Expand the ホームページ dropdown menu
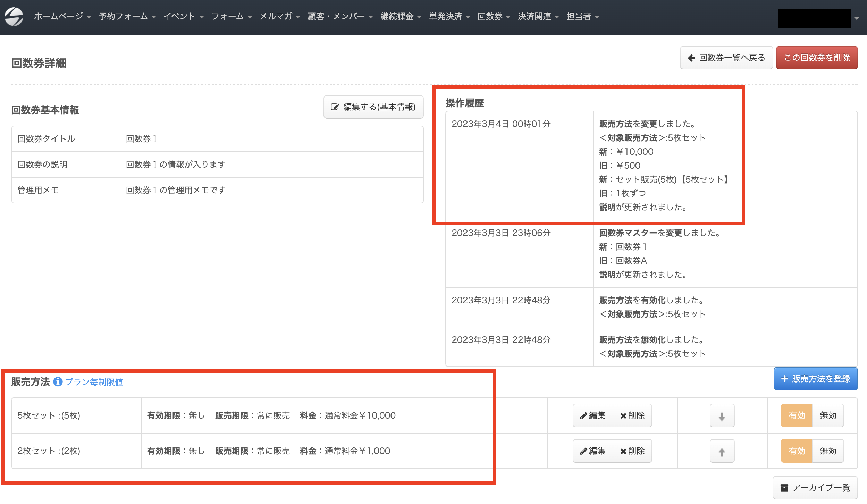The height and width of the screenshot is (504, 867). pos(62,16)
